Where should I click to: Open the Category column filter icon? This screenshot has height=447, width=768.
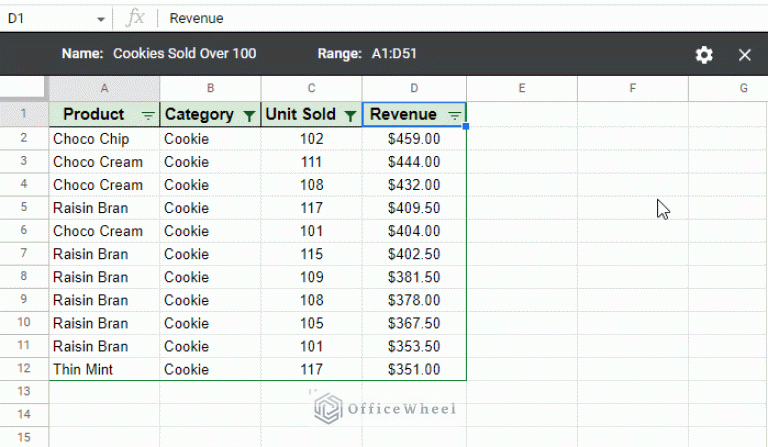coord(249,116)
